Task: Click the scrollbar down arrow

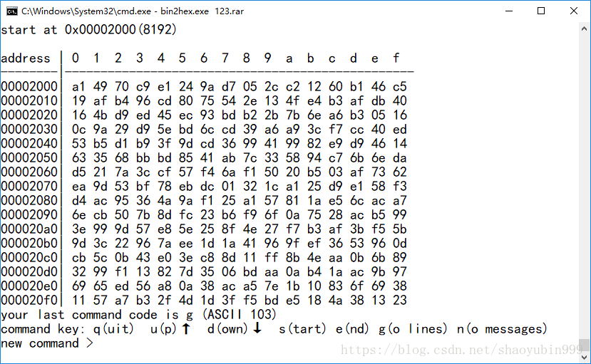Action: click(x=584, y=356)
